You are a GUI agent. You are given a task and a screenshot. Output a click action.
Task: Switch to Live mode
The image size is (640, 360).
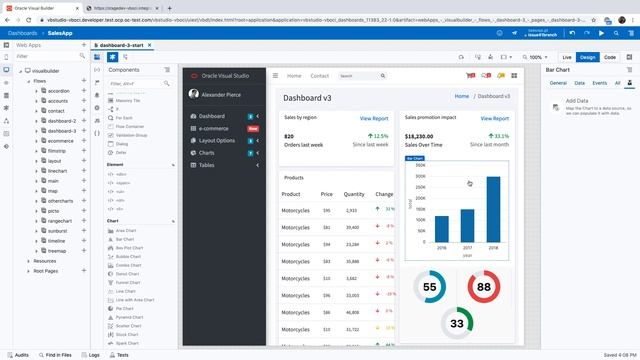(567, 57)
